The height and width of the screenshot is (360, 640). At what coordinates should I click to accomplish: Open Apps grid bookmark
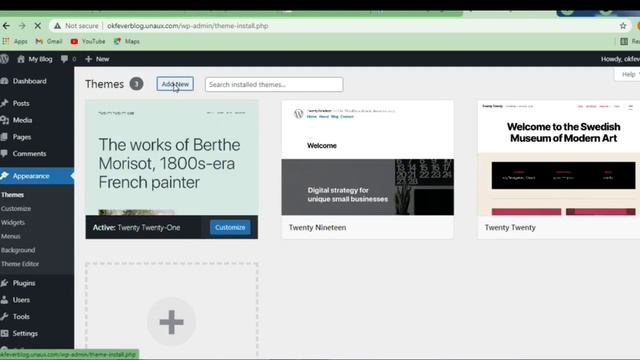[15, 41]
